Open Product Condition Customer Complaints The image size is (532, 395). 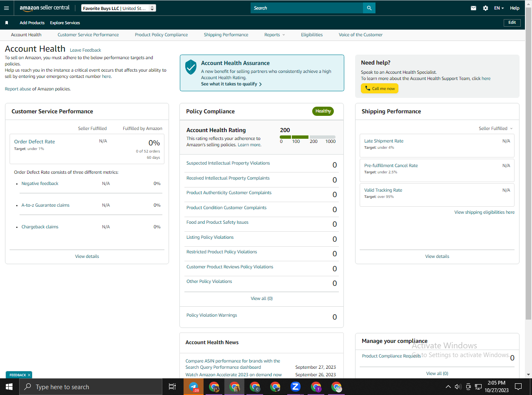click(x=226, y=208)
